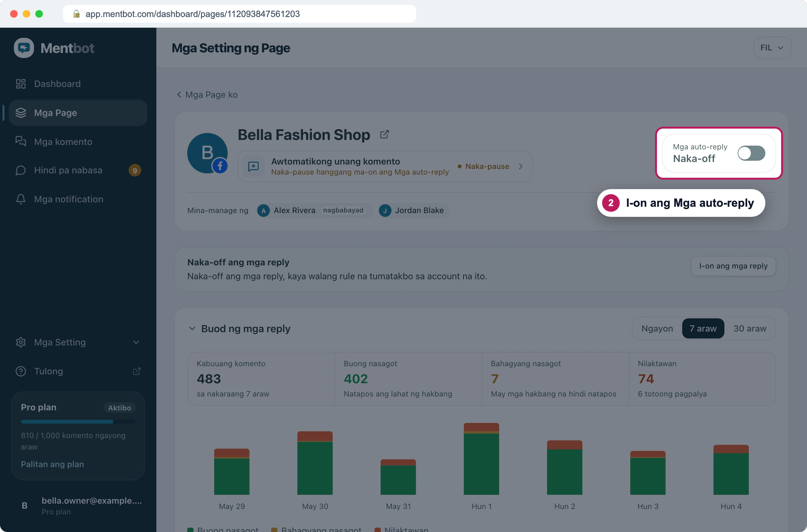Go to Hindi pa nabasa section
Screen dimensions: 807x532
[78, 170]
